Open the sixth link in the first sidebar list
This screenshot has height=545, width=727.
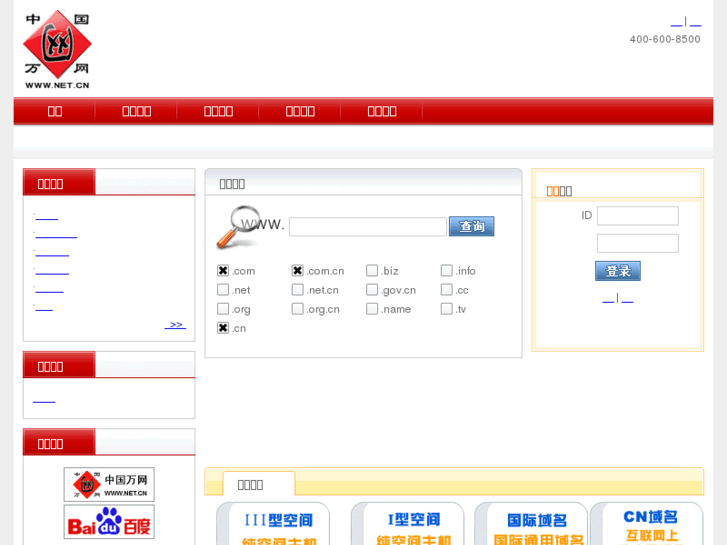[x=44, y=308]
